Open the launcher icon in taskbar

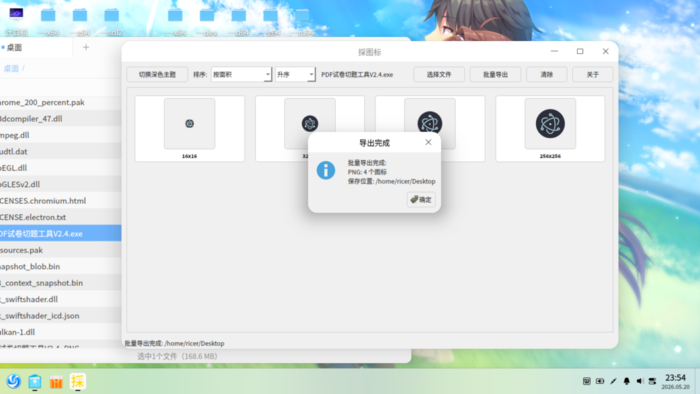[x=13, y=382]
